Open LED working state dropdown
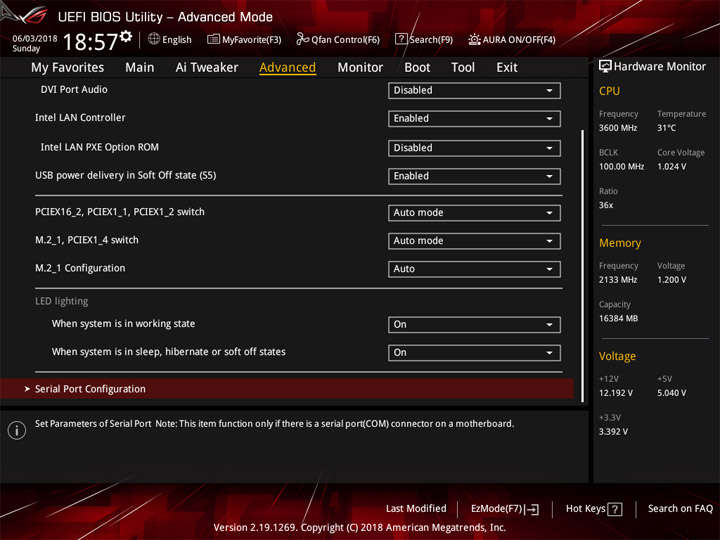This screenshot has height=540, width=720. (474, 325)
